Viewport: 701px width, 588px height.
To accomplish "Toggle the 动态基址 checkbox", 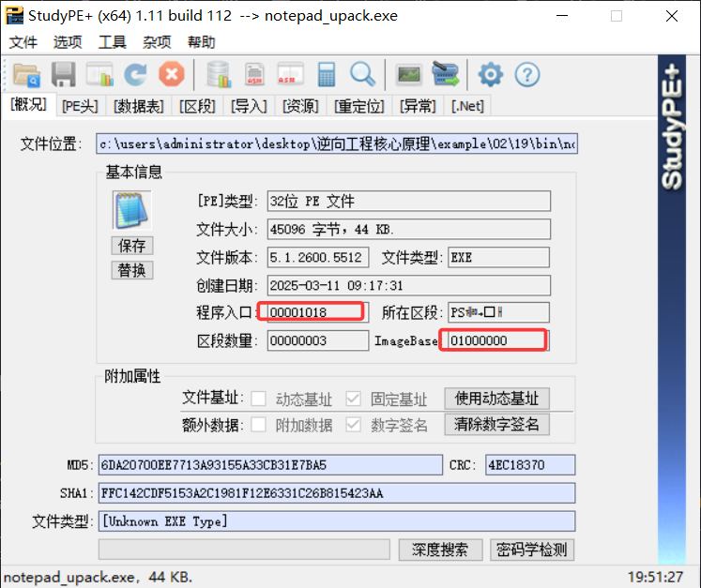I will [x=258, y=399].
